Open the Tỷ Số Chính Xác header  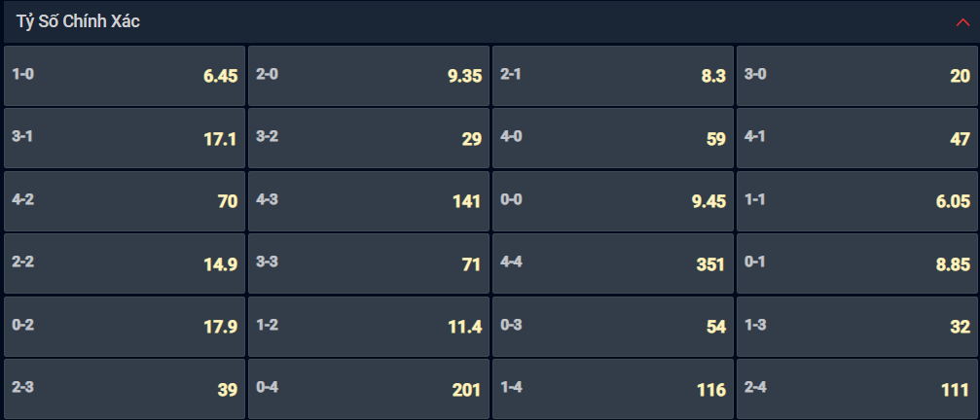pos(490,21)
